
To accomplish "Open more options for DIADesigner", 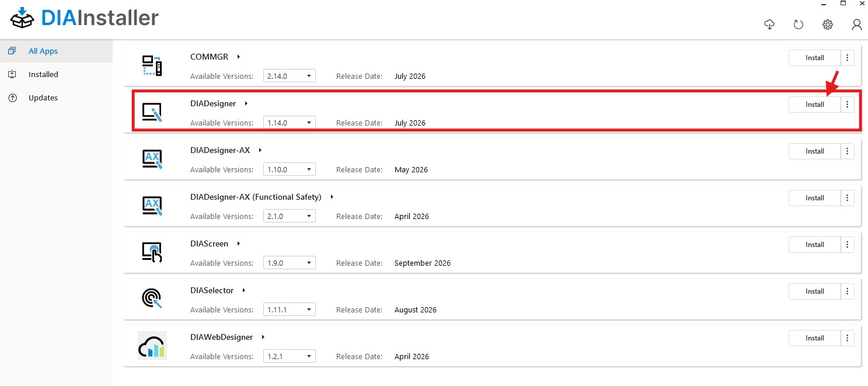I will pyautogui.click(x=848, y=105).
